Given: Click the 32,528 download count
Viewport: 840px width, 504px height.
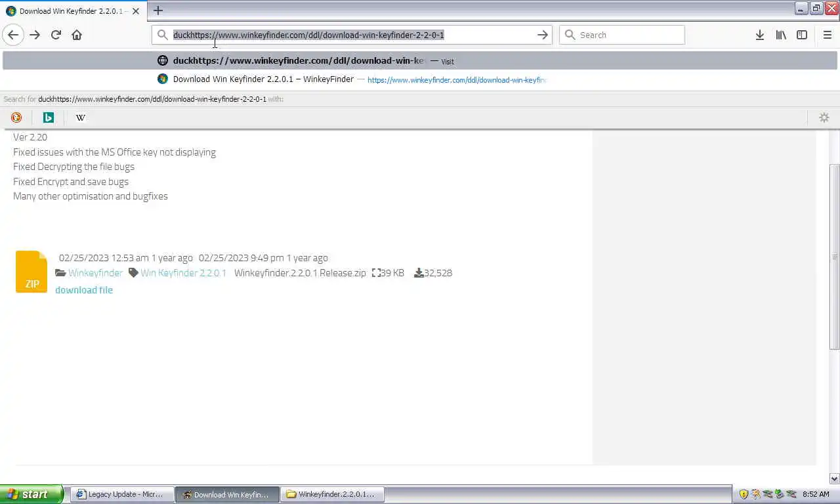Looking at the screenshot, I should pyautogui.click(x=438, y=273).
